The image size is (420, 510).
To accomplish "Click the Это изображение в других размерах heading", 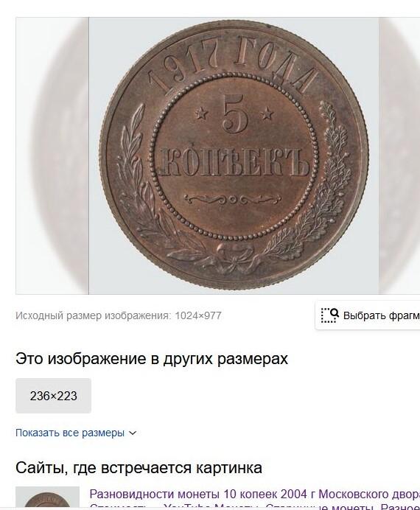I will [x=152, y=359].
